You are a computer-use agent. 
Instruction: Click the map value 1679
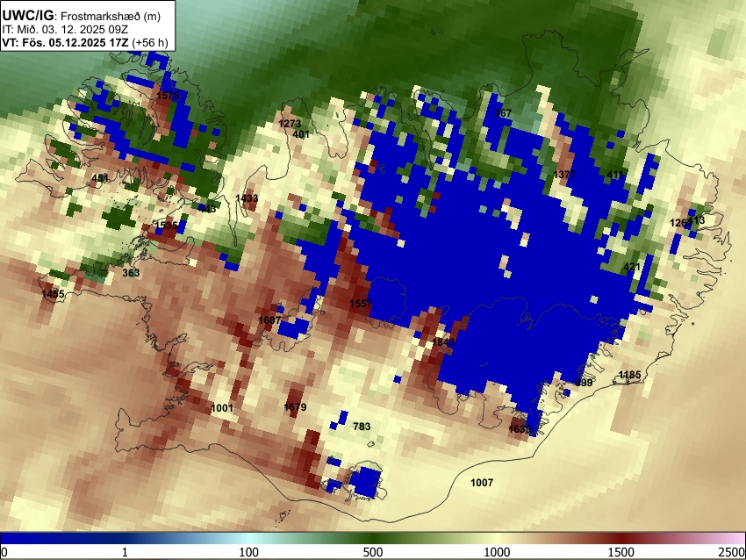(x=295, y=406)
